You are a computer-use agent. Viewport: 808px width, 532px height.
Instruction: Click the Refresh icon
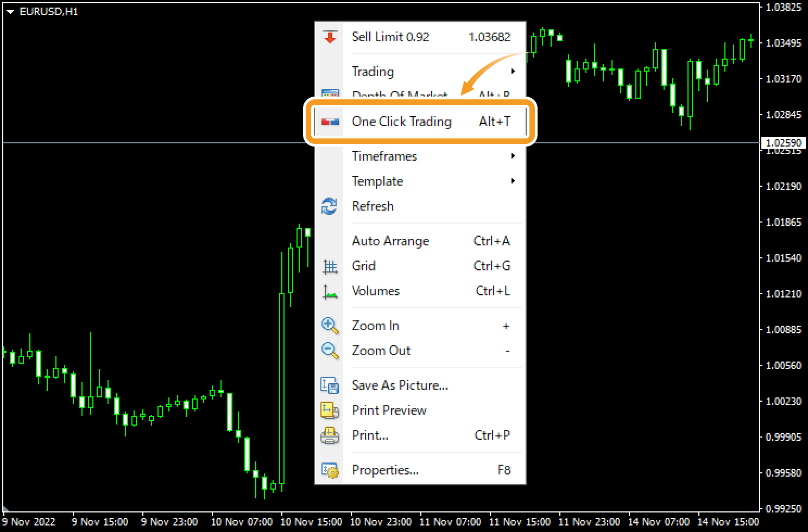[330, 207]
